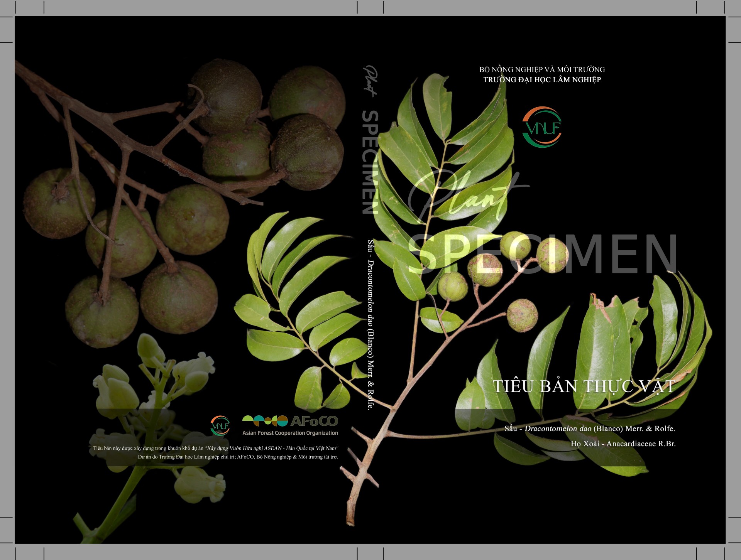The height and width of the screenshot is (560, 741).
Task: Click the 'Tiêu bản này được xây dựng' footnote line
Action: coord(216,448)
